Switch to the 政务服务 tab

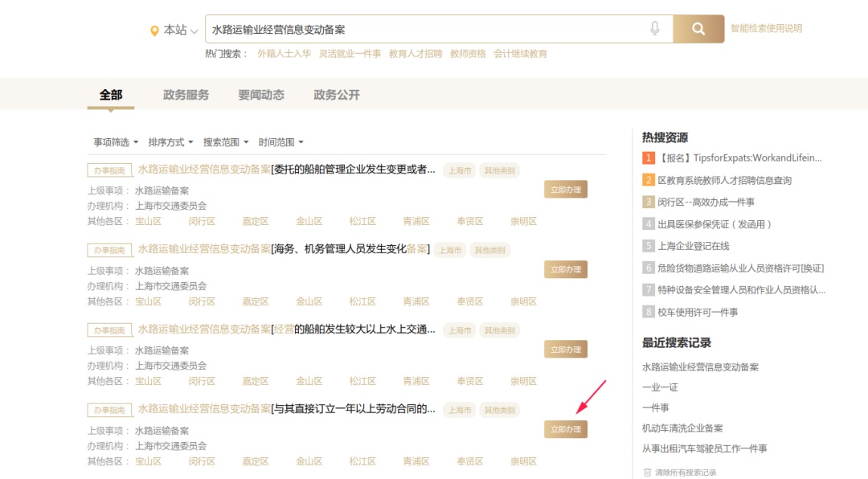tap(186, 95)
